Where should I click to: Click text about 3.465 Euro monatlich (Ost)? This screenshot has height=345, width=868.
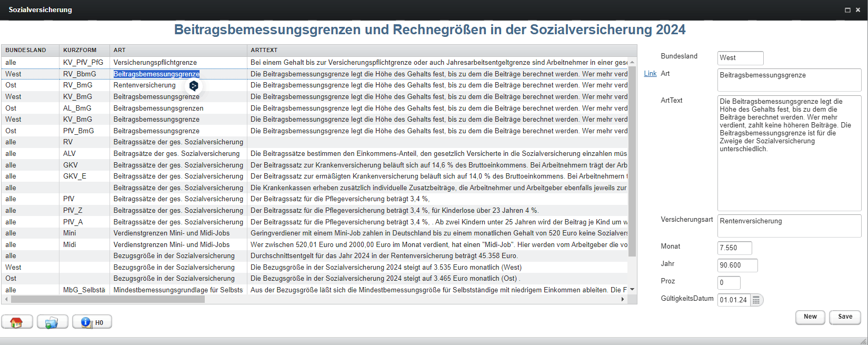click(x=385, y=279)
